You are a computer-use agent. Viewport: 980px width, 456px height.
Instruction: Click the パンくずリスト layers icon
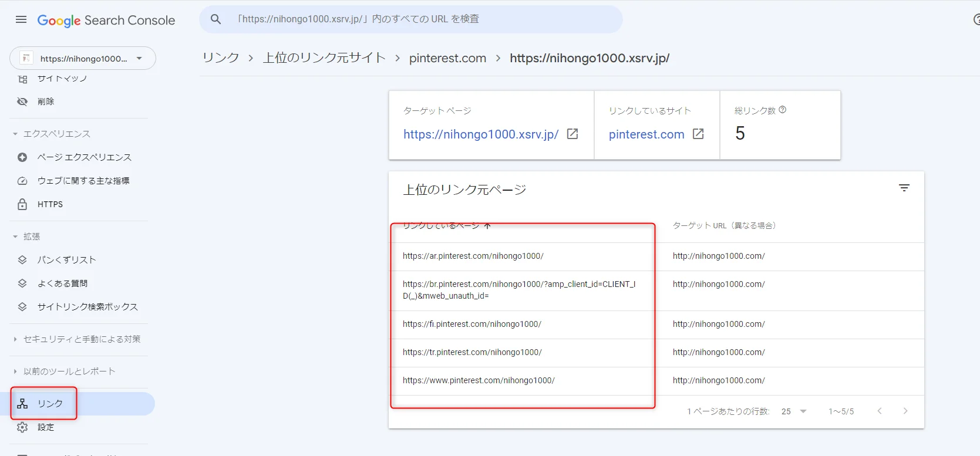[22, 260]
